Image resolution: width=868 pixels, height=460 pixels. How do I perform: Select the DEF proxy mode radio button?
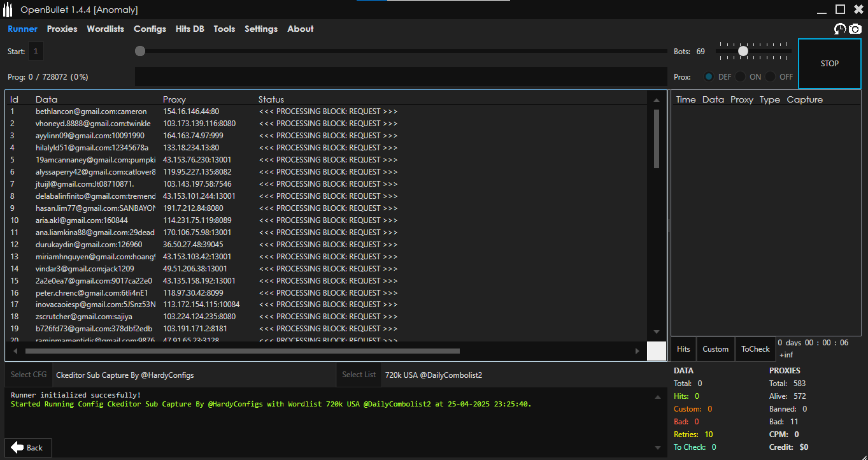709,76
